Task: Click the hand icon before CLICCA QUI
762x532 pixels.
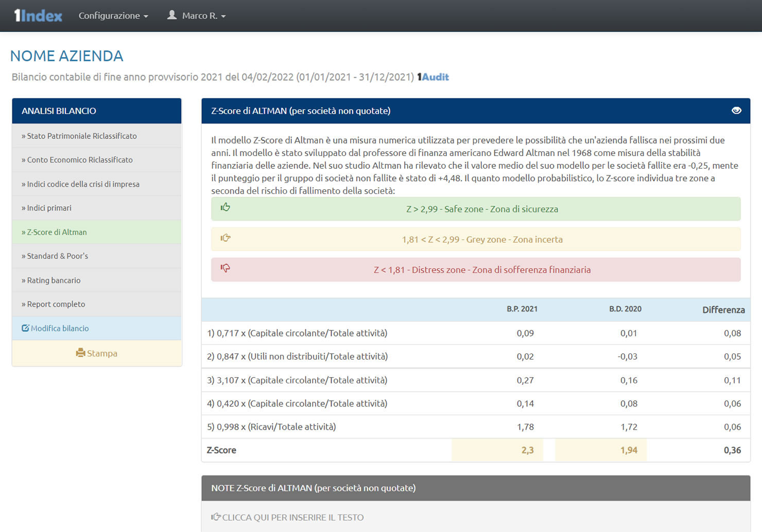Action: tap(216, 517)
